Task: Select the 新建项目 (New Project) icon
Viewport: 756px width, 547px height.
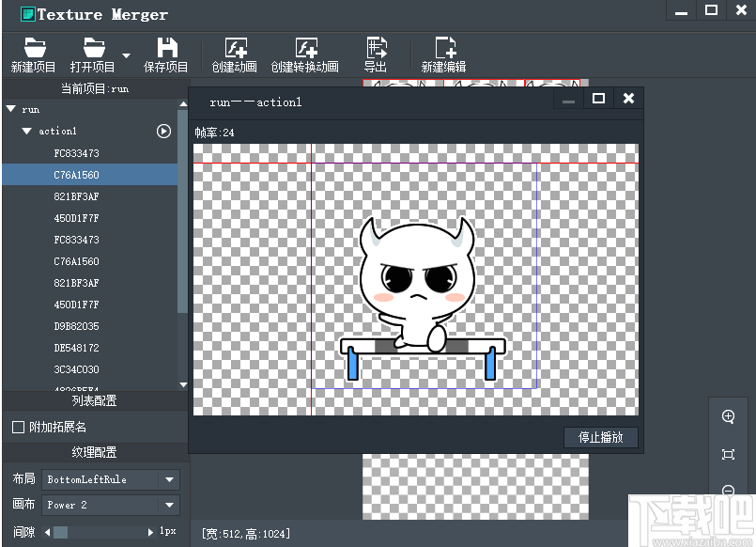Action: click(33, 54)
